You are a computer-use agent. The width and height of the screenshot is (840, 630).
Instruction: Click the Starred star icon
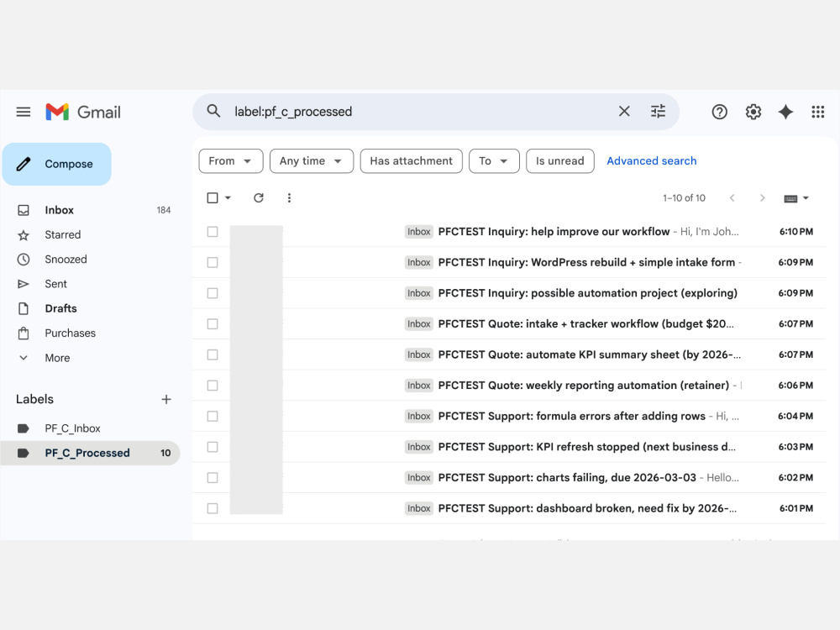24,234
